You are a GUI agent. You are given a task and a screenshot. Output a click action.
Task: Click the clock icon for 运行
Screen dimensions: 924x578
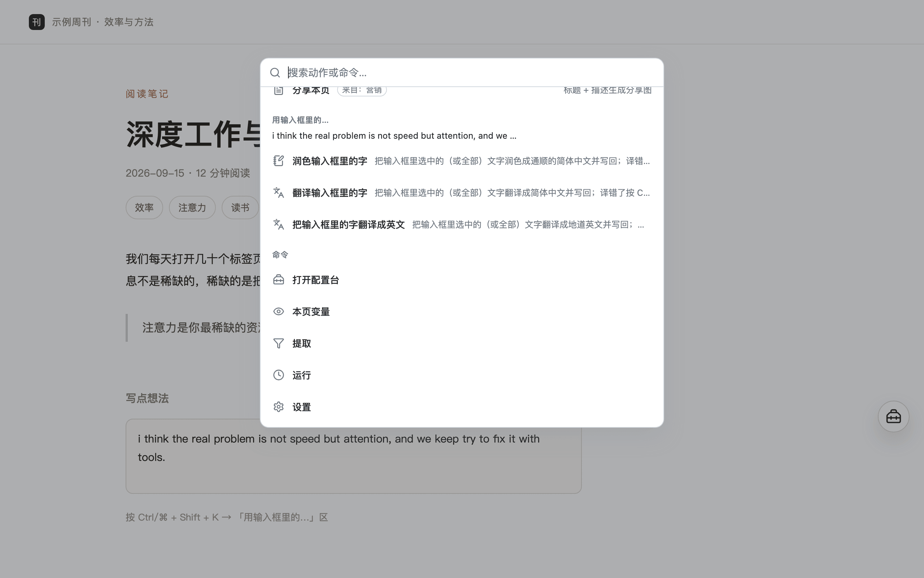278,375
